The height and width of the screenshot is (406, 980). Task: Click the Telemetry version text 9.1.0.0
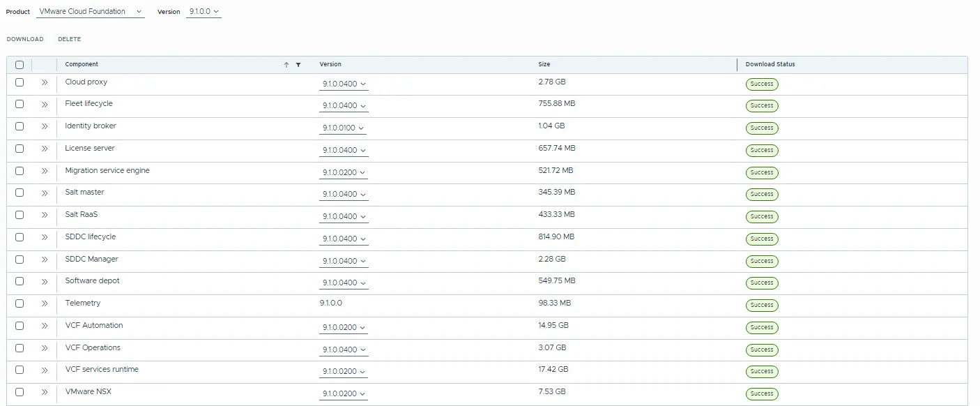click(331, 303)
